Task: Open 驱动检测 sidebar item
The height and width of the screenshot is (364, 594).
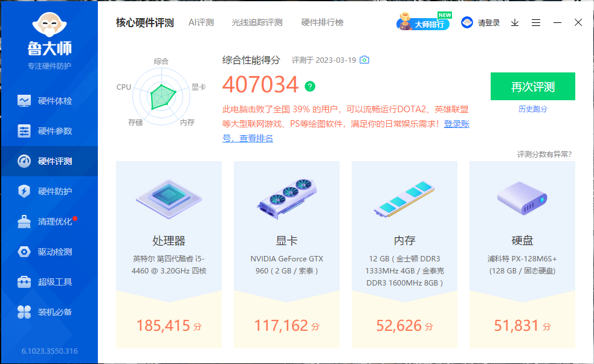Action: (x=49, y=252)
